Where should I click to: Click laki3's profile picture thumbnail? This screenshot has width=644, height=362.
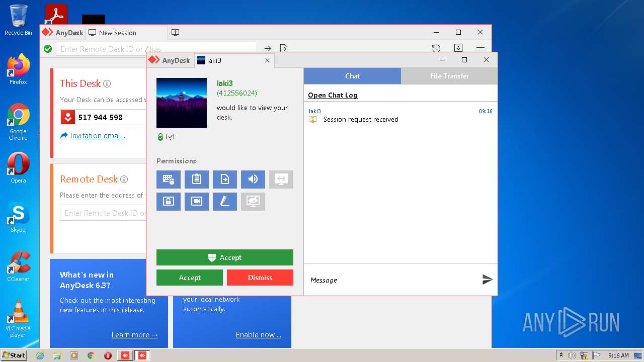click(x=182, y=103)
